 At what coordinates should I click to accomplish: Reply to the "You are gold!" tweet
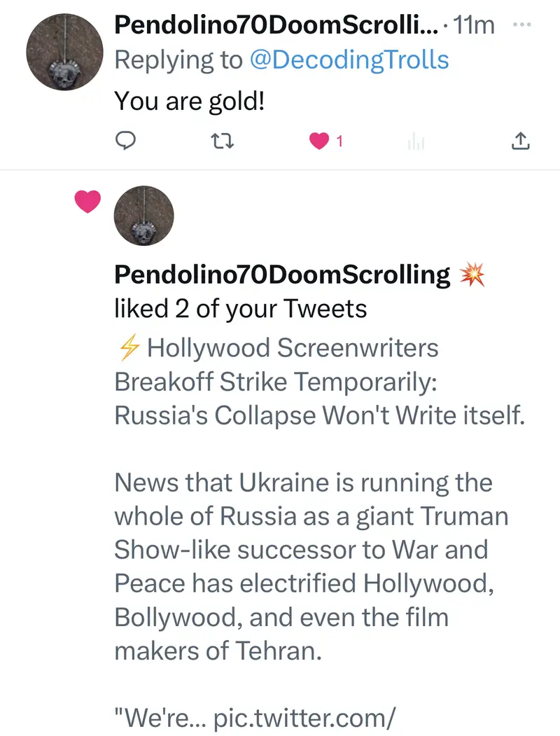125,141
